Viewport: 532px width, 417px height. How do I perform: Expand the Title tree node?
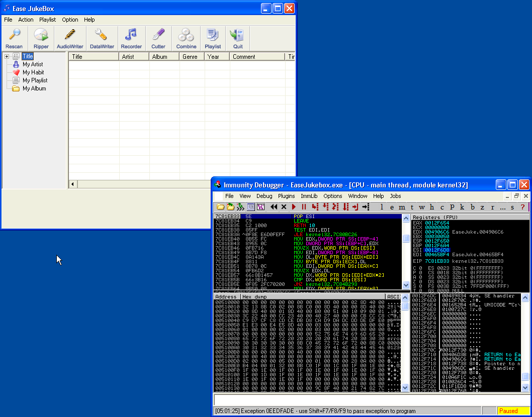pyautogui.click(x=7, y=56)
